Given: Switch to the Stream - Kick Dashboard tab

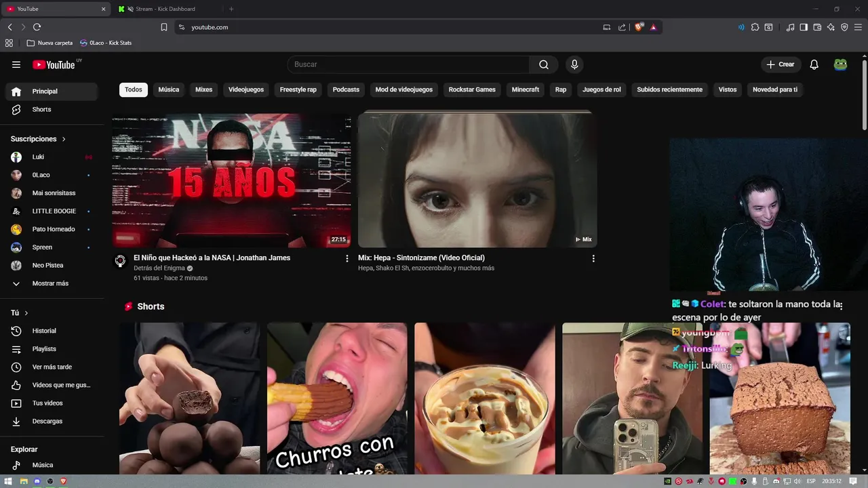Looking at the screenshot, I should [165, 9].
